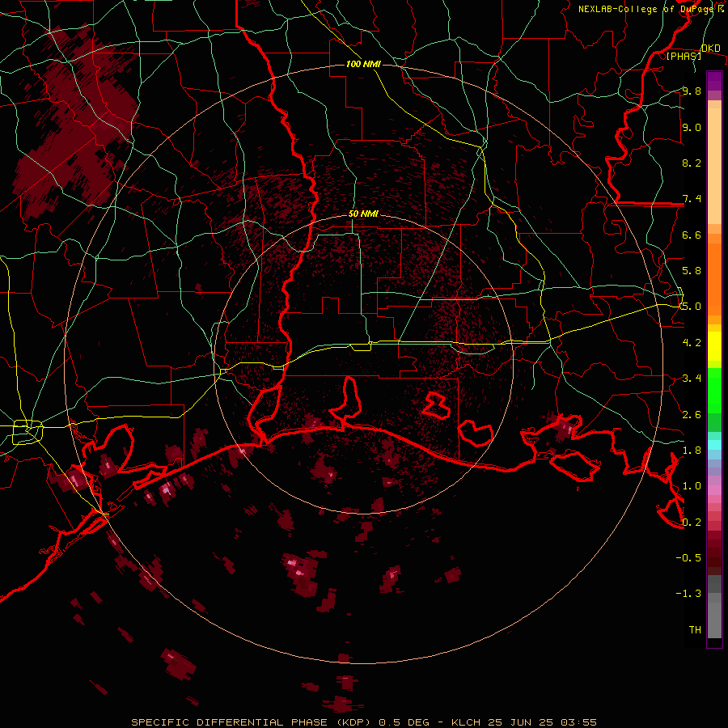Click the 2.6 scale value
The width and height of the screenshot is (728, 728).
(692, 415)
